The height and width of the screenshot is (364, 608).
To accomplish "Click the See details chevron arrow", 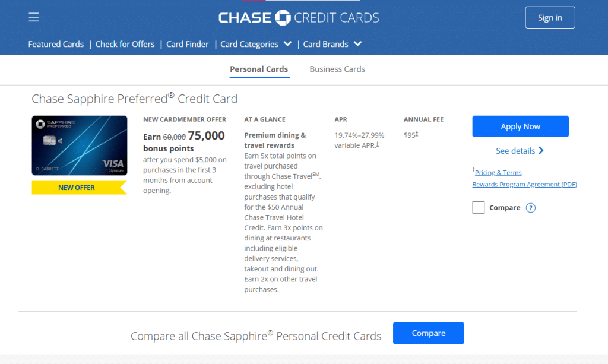I will coord(541,151).
